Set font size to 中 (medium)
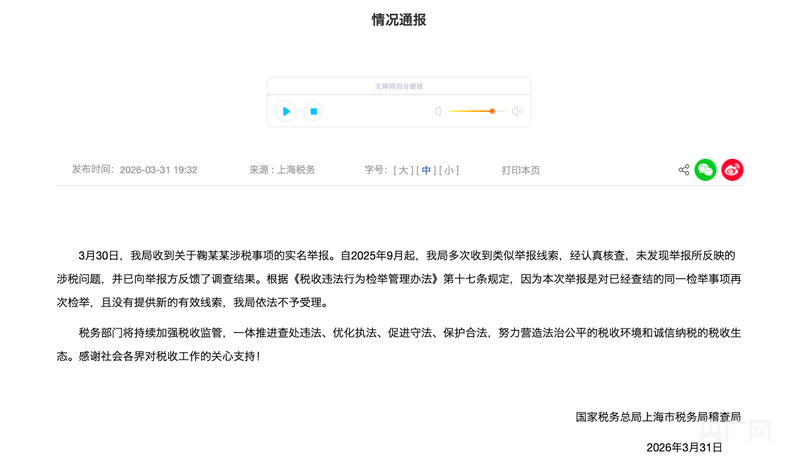Screen dimensions: 798x468 tap(427, 170)
